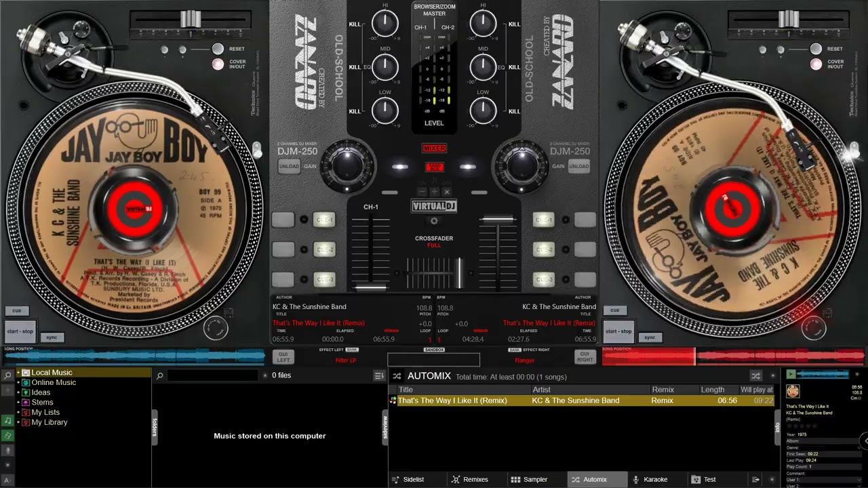Open the Test tab

click(717, 480)
